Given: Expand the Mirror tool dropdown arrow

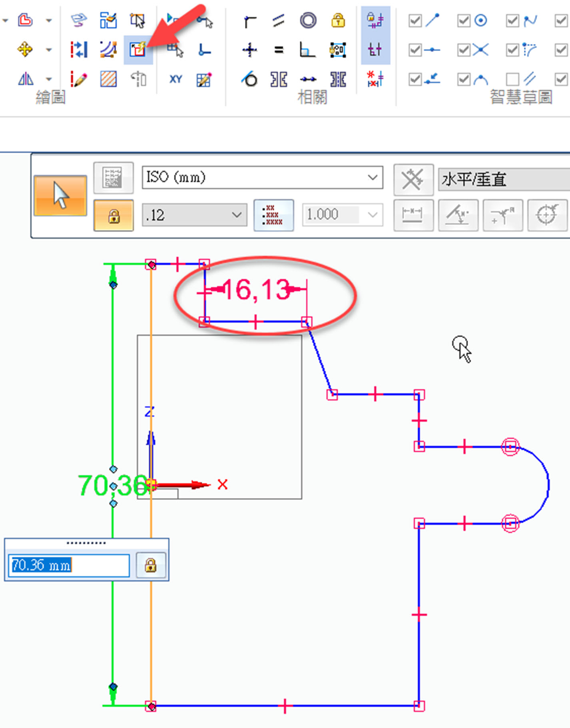Looking at the screenshot, I should coord(49,79).
